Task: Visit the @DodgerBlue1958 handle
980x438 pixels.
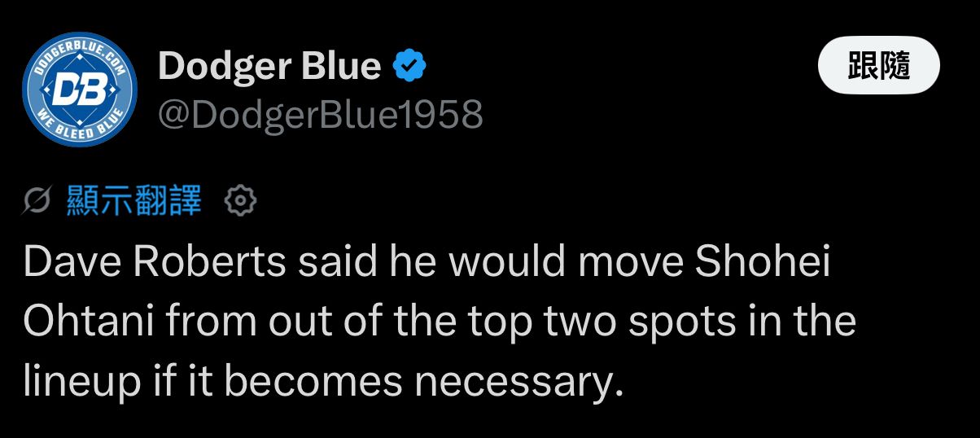Action: 320,115
